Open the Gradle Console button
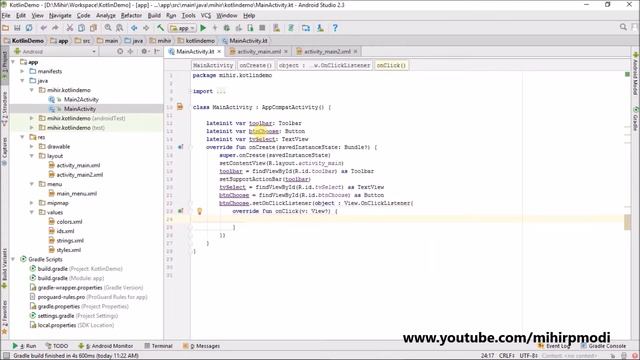The height and width of the screenshot is (360, 640). pyautogui.click(x=603, y=346)
